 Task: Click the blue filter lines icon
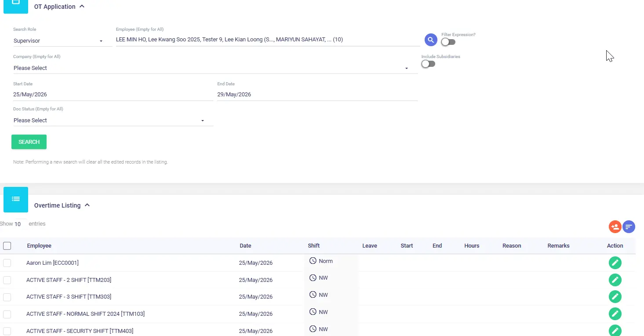(629, 227)
